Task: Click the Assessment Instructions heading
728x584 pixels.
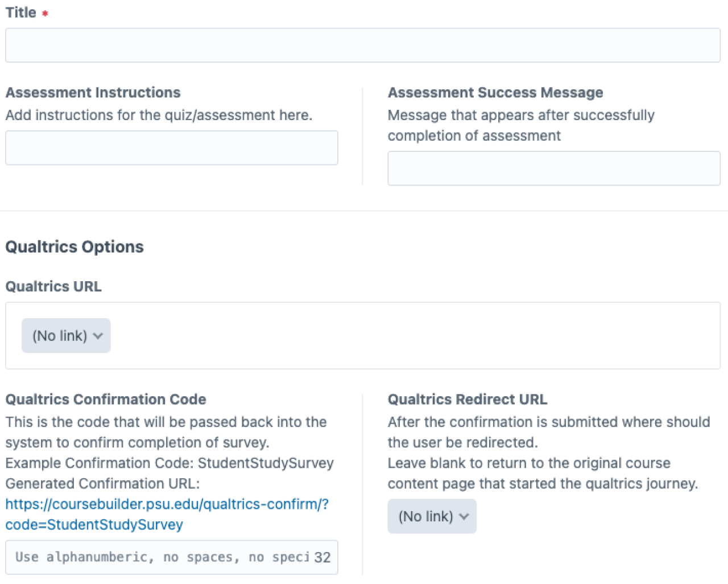Action: 93,92
